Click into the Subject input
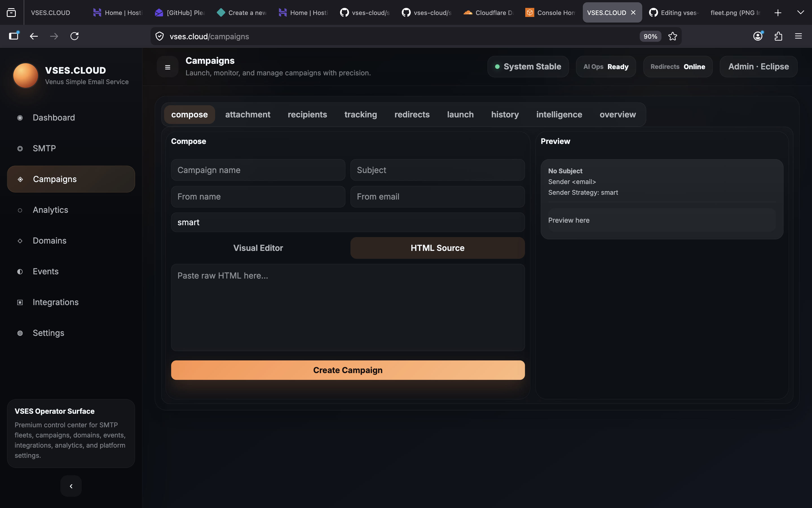The height and width of the screenshot is (508, 812). pyautogui.click(x=438, y=170)
